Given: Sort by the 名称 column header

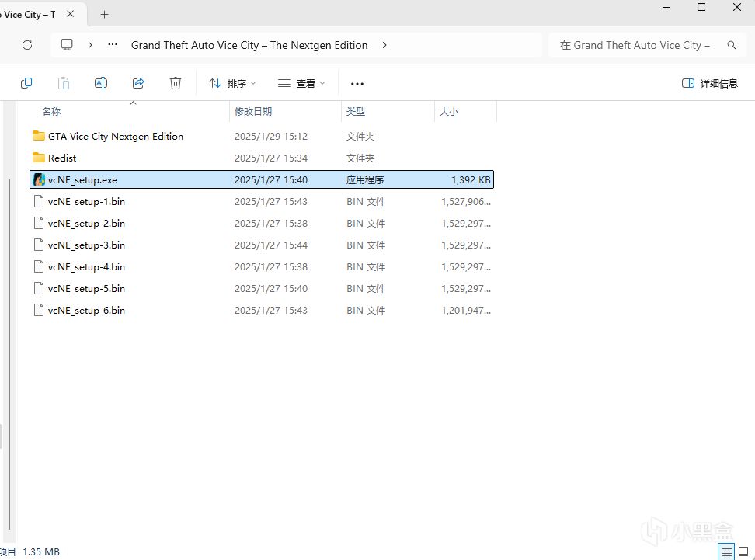Looking at the screenshot, I should click(51, 111).
